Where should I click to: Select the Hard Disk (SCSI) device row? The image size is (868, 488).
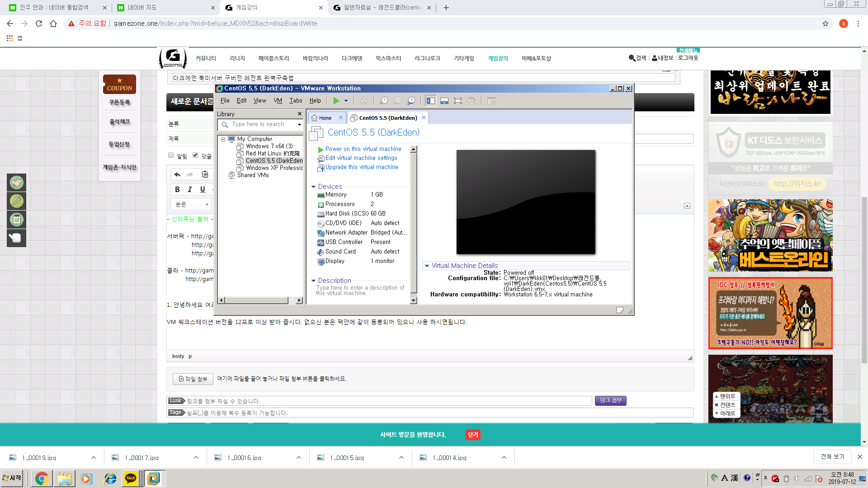362,214
